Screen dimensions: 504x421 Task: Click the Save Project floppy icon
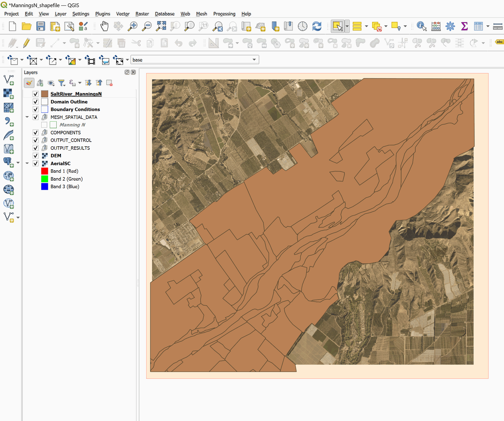(41, 26)
